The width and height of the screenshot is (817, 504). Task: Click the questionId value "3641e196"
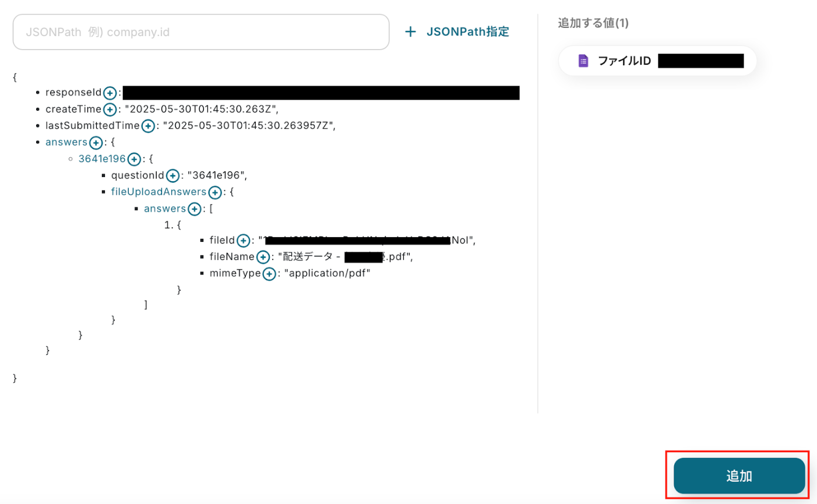[x=217, y=175]
